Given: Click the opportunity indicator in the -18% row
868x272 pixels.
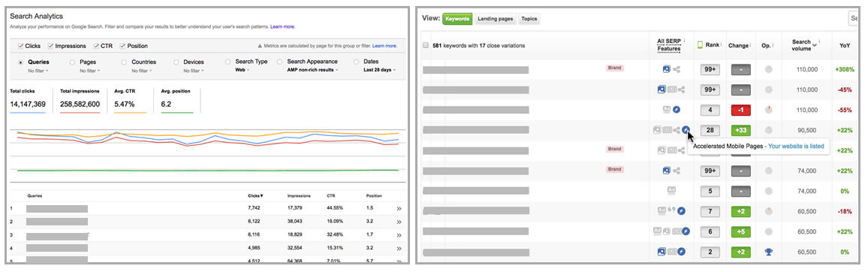Looking at the screenshot, I should [x=768, y=210].
